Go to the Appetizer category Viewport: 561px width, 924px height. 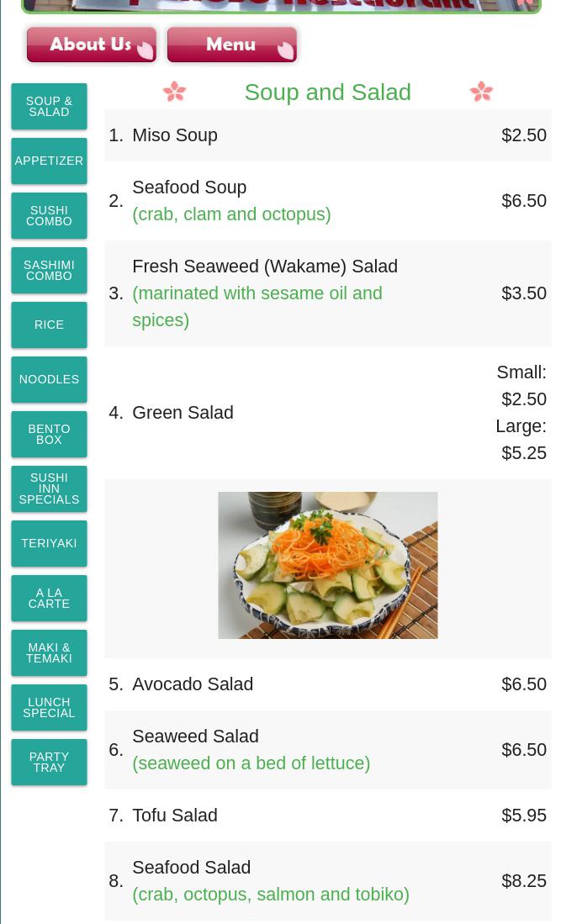click(x=49, y=161)
